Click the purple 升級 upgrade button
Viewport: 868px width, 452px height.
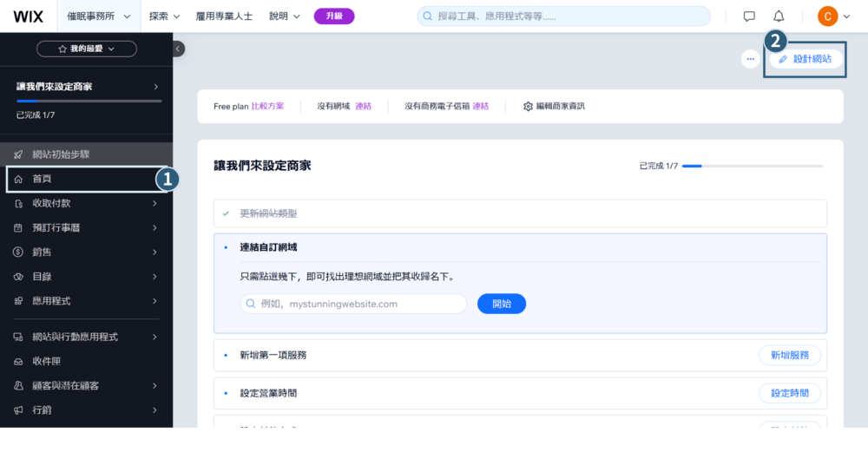pyautogui.click(x=334, y=16)
